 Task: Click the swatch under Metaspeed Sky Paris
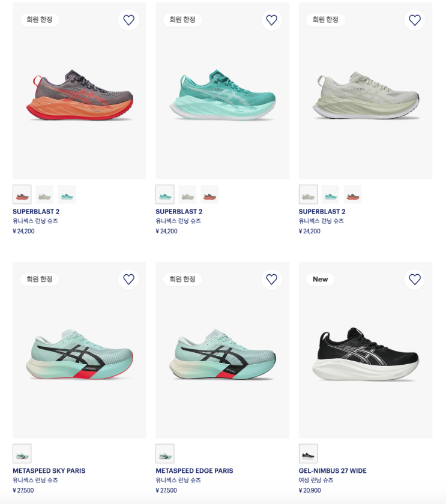click(x=22, y=454)
